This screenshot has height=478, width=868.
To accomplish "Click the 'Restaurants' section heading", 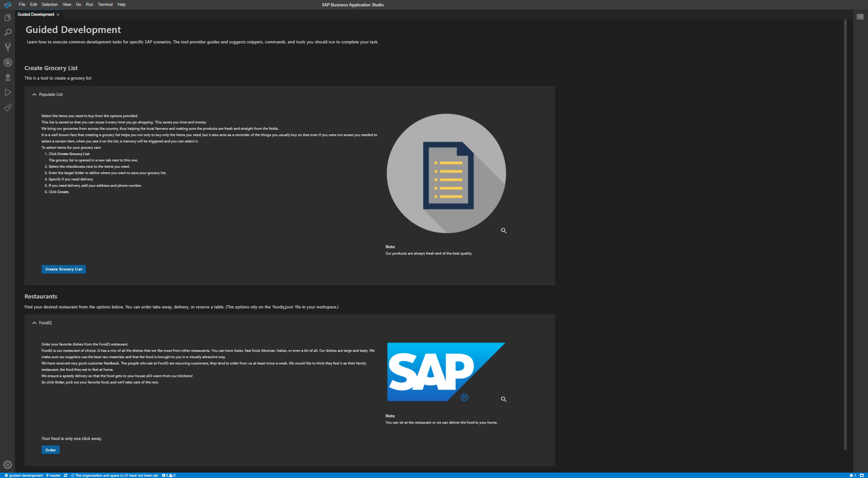I will pyautogui.click(x=41, y=297).
